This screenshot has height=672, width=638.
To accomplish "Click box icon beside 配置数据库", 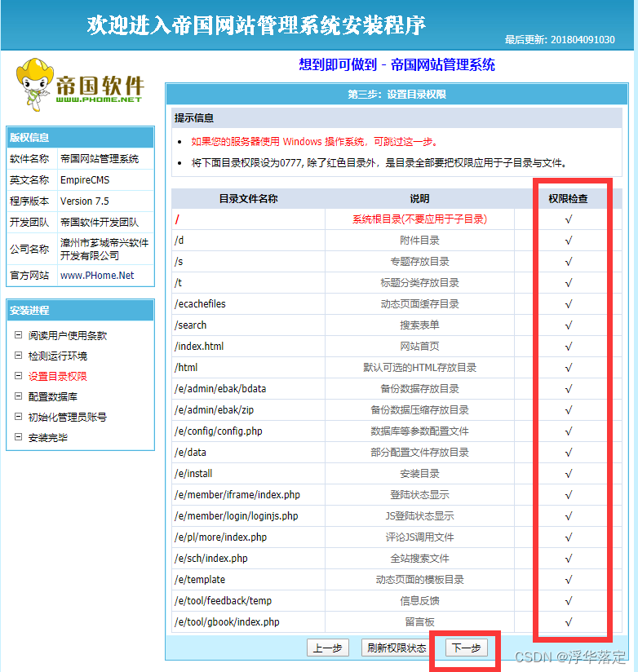I will 19,396.
